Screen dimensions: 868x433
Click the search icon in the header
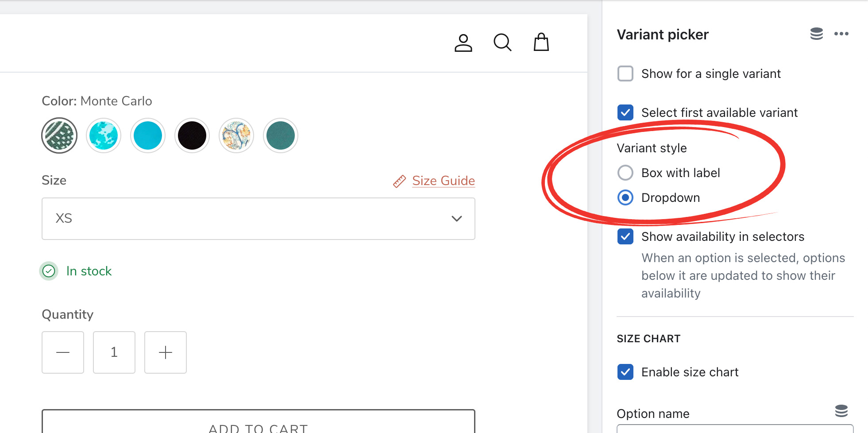pos(502,43)
